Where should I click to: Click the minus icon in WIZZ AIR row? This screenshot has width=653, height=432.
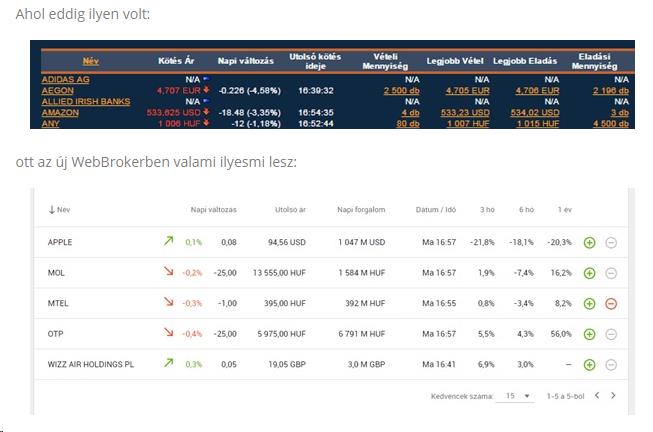point(611,365)
